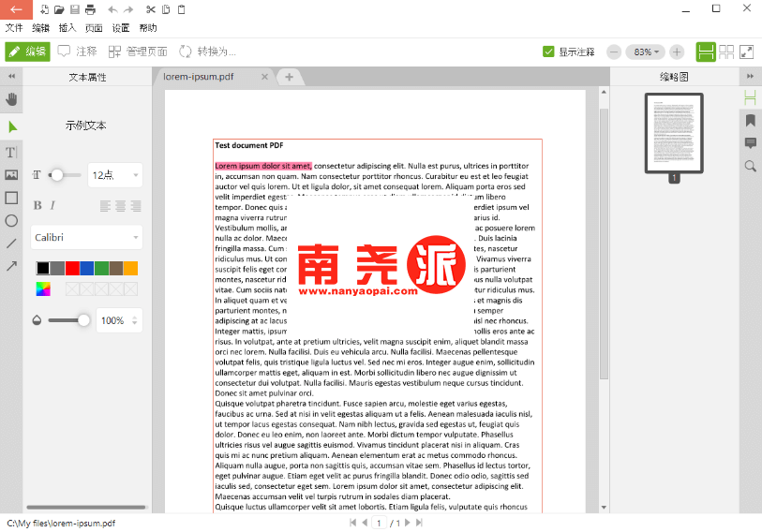The height and width of the screenshot is (532, 762).
Task: Open the 设置 menu
Action: coord(121,28)
